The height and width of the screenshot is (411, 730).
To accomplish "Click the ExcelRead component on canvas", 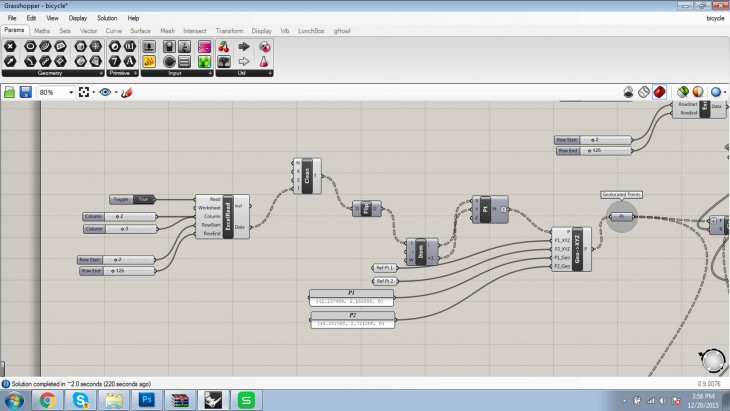I will click(227, 217).
